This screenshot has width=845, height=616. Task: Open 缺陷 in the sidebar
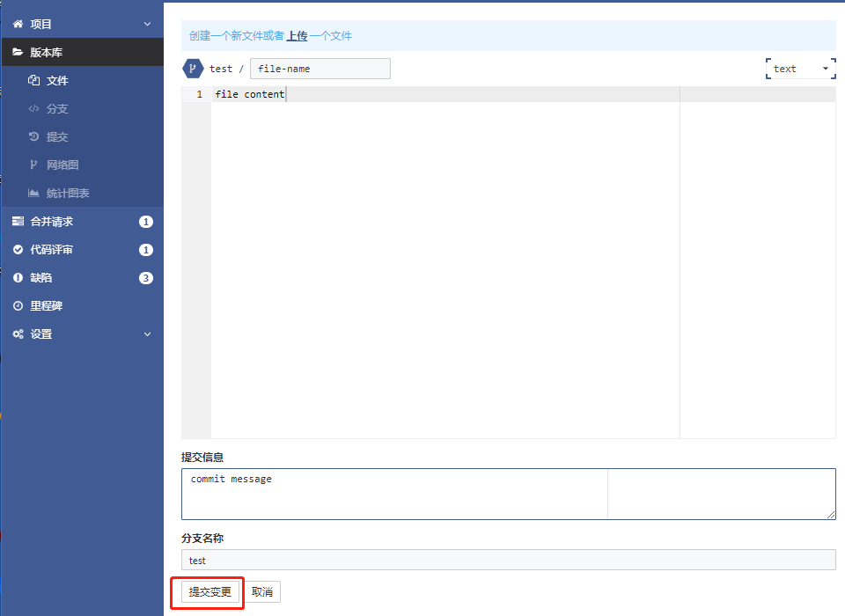[41, 278]
